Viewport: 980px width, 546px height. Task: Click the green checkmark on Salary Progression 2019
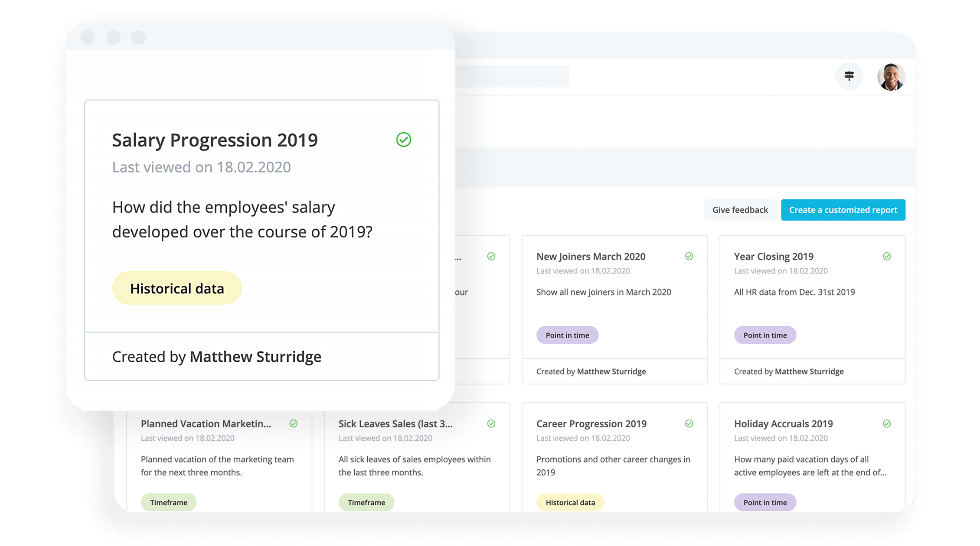coord(404,140)
